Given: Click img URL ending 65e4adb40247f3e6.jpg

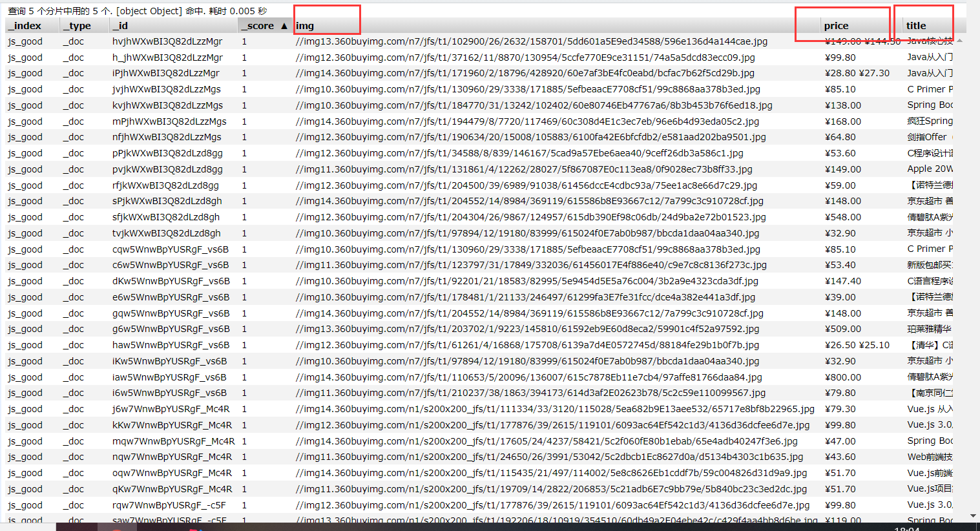Looking at the screenshot, I should pyautogui.click(x=547, y=441).
